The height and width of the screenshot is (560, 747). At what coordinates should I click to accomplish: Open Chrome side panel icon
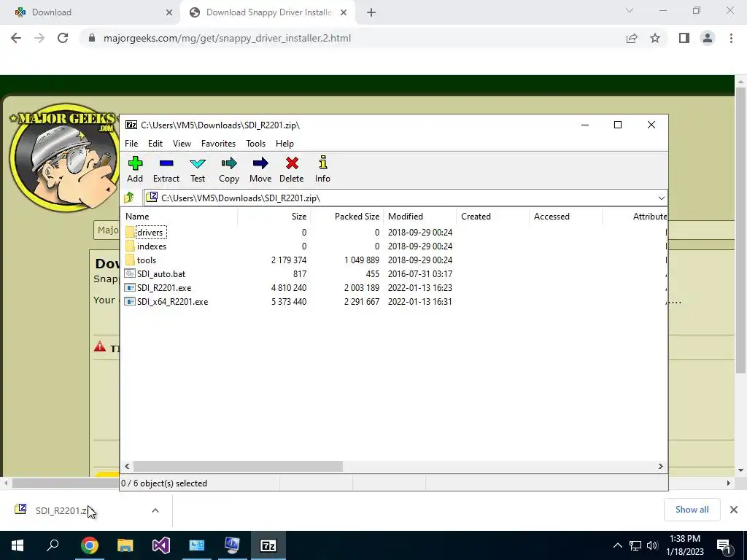(x=684, y=38)
